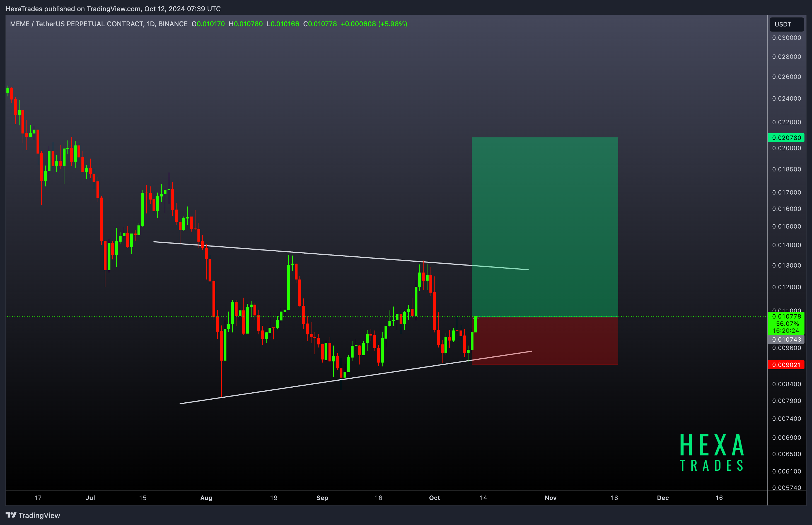Image resolution: width=812 pixels, height=525 pixels.
Task: Click the red 0.009021 stop-loss price label
Action: click(x=786, y=365)
